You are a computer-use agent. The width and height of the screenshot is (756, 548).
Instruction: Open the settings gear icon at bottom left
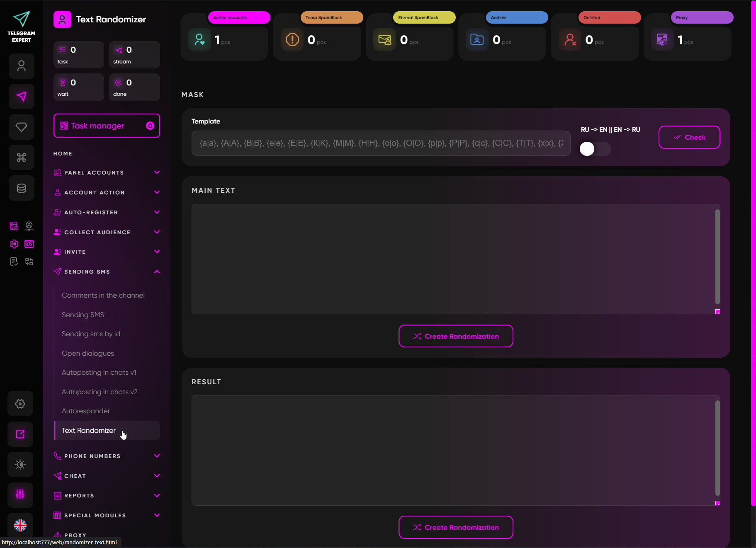coord(20,404)
